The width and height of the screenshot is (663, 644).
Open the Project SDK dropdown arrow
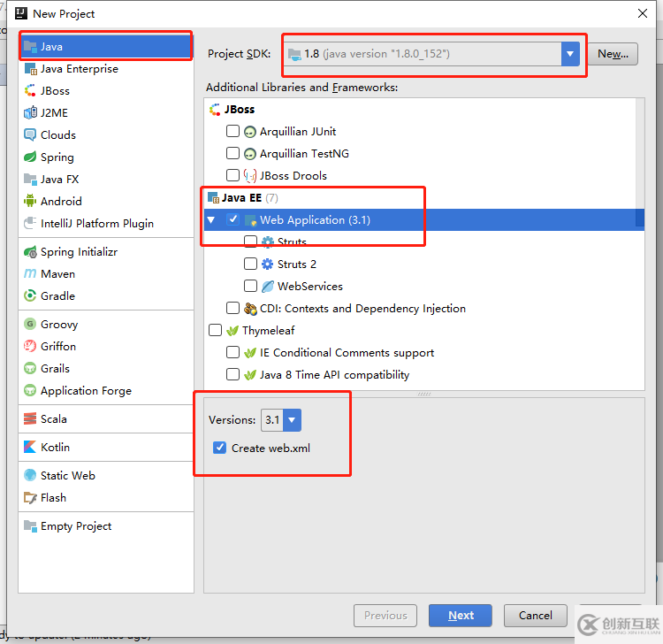pos(570,54)
